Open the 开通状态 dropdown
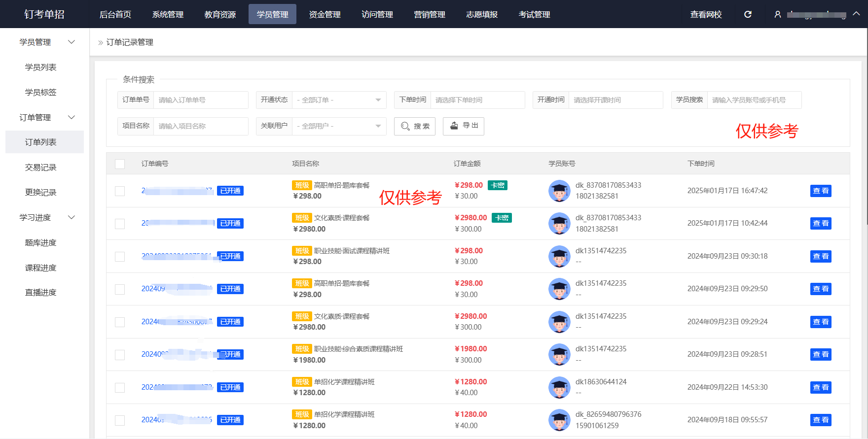This screenshot has width=868, height=439. tap(339, 100)
